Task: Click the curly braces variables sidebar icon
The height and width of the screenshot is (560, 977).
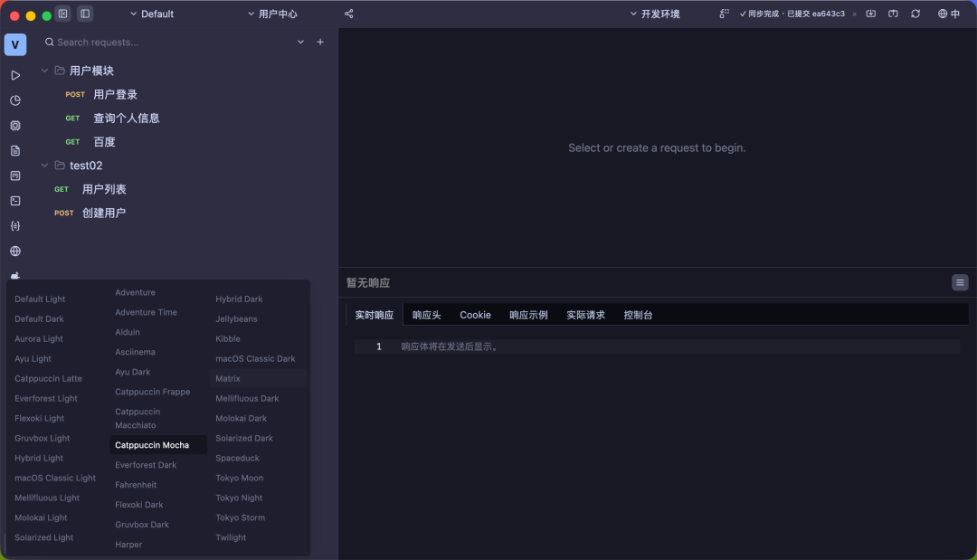Action: 15,226
